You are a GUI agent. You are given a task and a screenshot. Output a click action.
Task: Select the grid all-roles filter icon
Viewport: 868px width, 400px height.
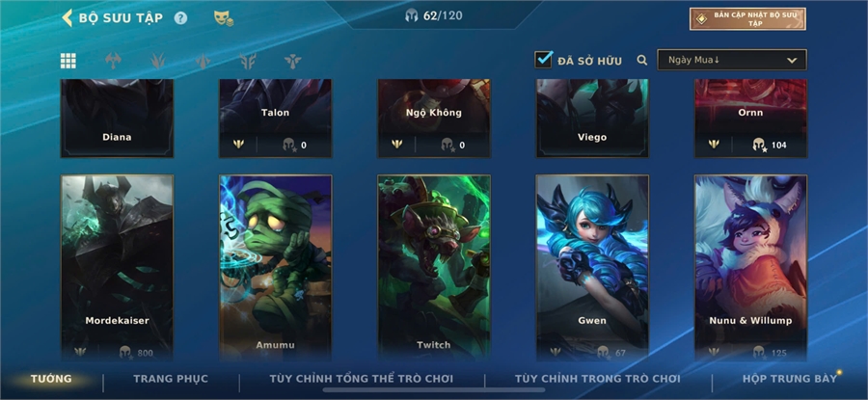point(68,61)
